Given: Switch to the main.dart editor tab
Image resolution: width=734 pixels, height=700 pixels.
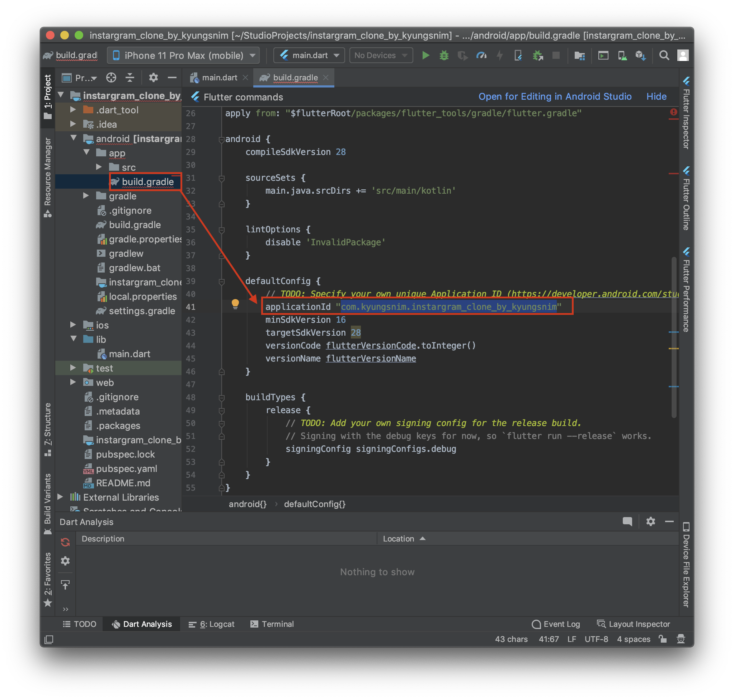Looking at the screenshot, I should pyautogui.click(x=219, y=77).
